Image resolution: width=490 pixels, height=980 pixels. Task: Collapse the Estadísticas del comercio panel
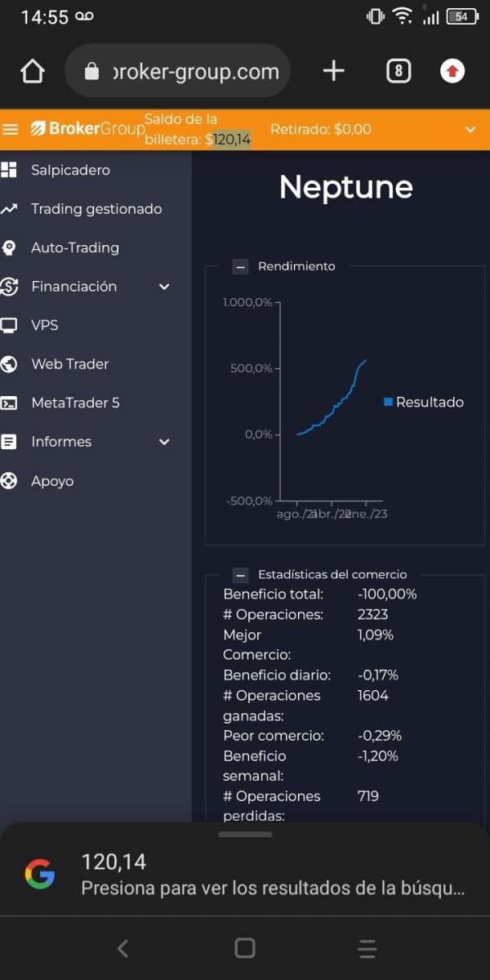(x=241, y=575)
